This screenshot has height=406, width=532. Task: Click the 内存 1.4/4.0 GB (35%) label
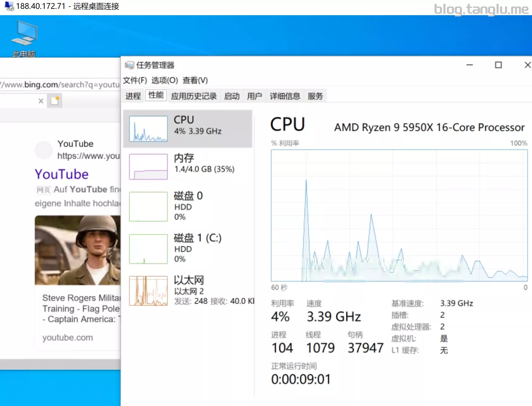coord(204,163)
